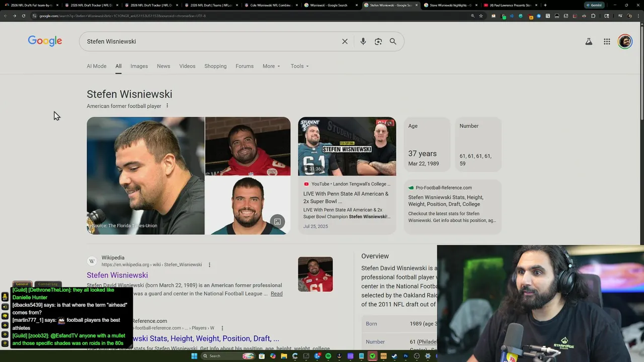Open Chiefs jersey photo thumbnail at top
This screenshot has height=362, width=644.
(x=248, y=146)
